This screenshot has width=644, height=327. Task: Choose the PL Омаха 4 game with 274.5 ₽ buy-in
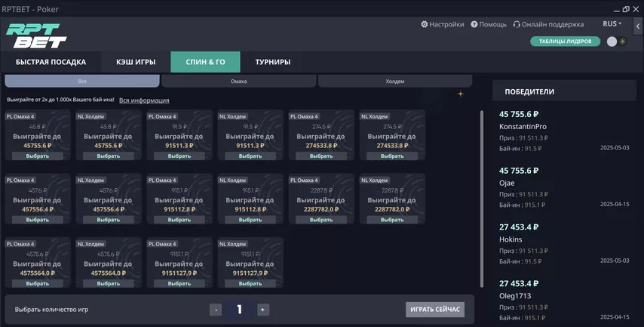[x=321, y=156]
